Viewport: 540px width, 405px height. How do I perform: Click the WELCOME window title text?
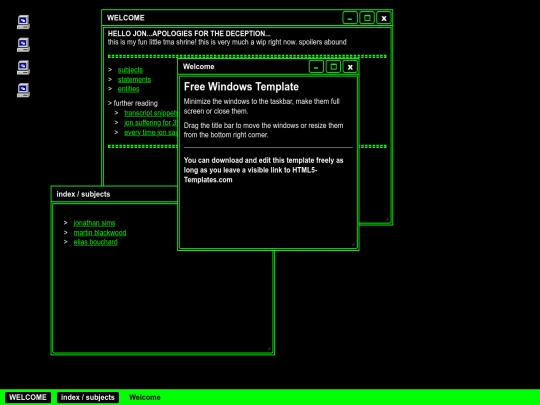[126, 18]
